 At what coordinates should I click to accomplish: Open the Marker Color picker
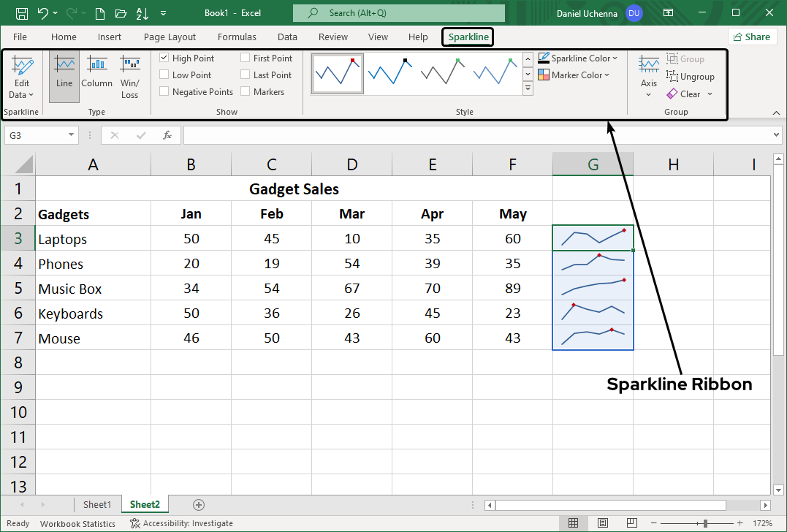pyautogui.click(x=576, y=75)
